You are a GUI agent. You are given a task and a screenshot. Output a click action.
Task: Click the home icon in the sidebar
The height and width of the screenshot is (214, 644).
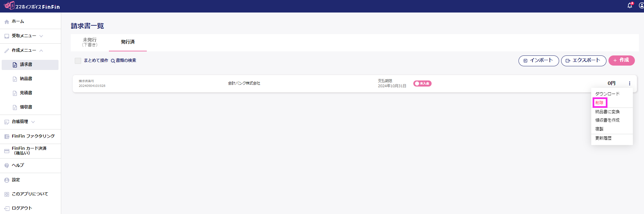pyautogui.click(x=7, y=22)
